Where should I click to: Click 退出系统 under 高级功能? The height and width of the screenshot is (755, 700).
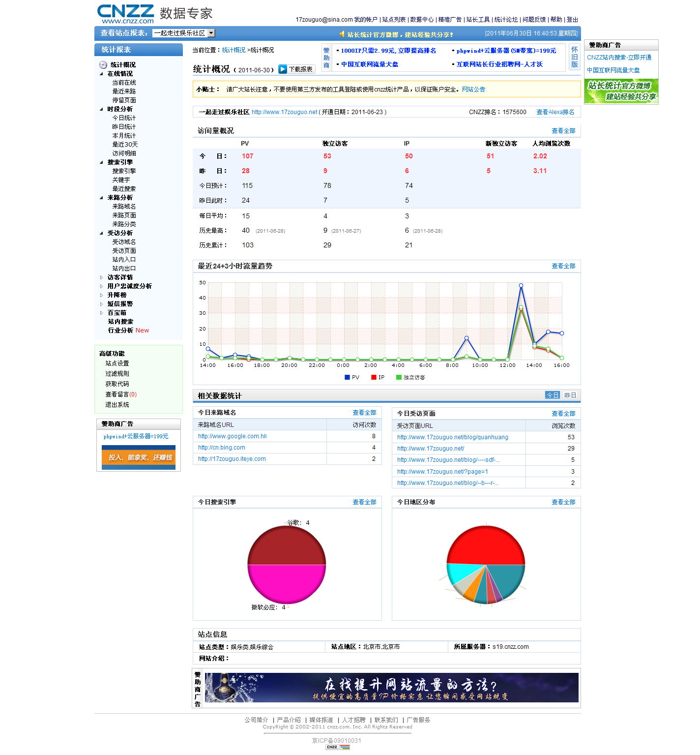pos(117,405)
